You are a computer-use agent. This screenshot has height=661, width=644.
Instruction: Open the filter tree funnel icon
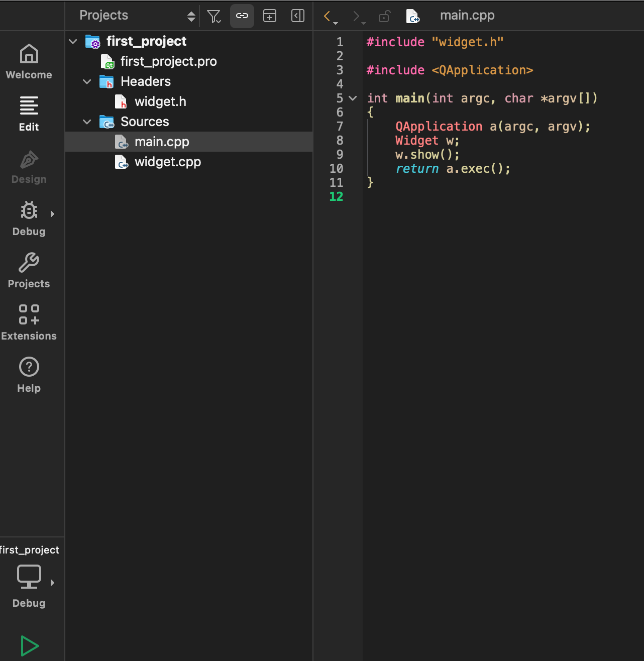pos(214,16)
